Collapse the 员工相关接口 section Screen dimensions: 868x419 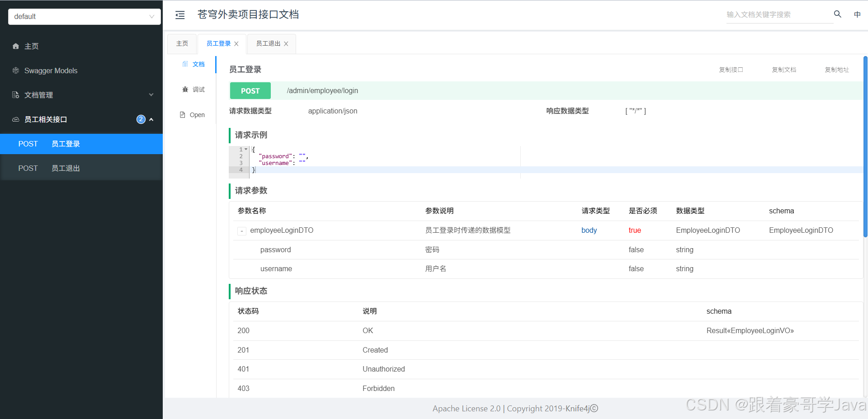[x=151, y=119]
